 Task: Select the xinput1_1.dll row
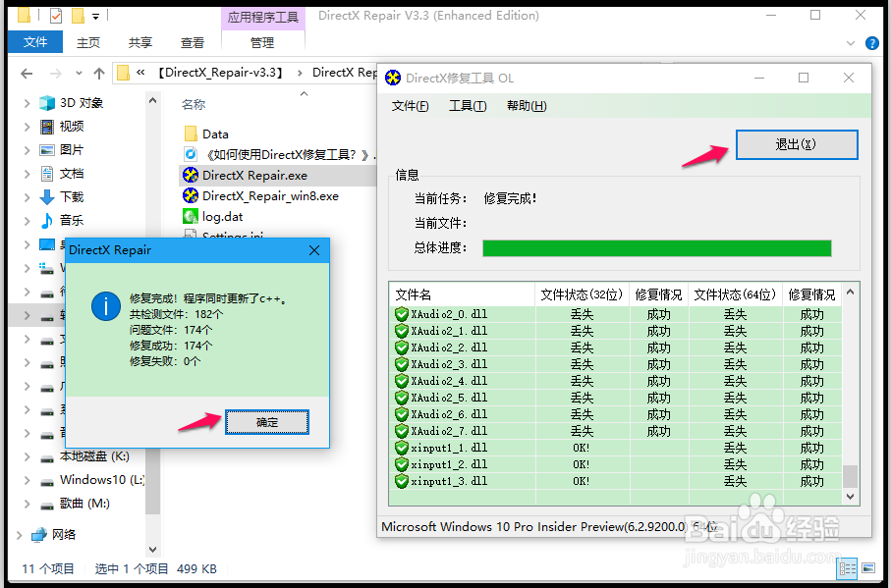pos(616,448)
